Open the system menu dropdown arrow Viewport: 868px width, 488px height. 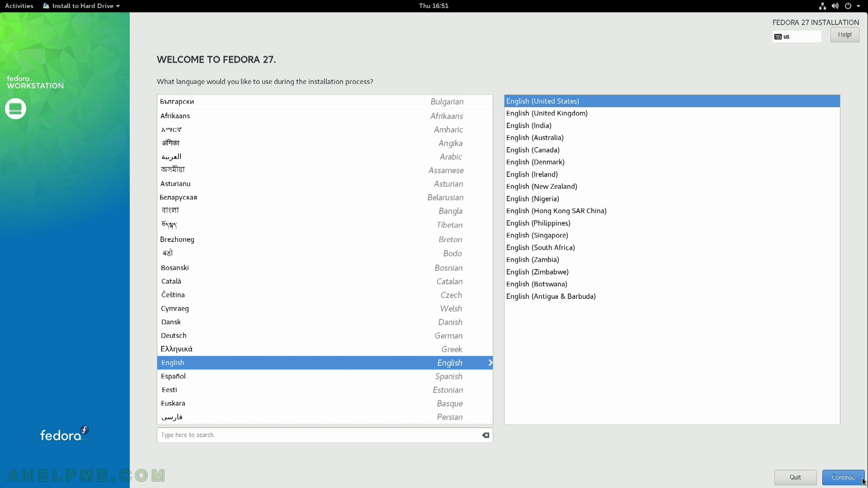[x=859, y=6]
